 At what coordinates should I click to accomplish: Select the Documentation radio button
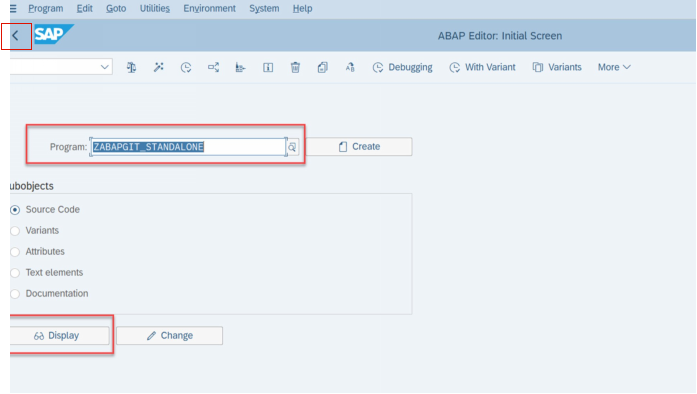click(15, 294)
